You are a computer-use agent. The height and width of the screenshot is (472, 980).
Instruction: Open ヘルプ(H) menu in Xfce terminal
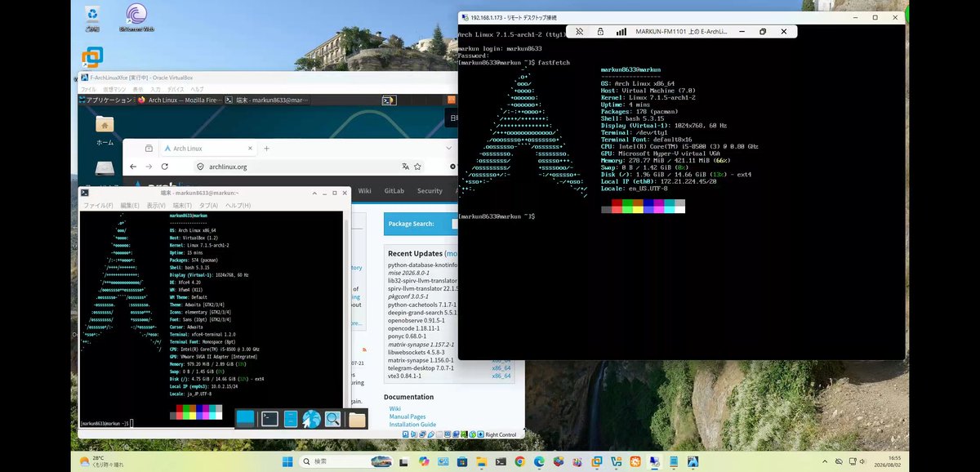point(238,205)
